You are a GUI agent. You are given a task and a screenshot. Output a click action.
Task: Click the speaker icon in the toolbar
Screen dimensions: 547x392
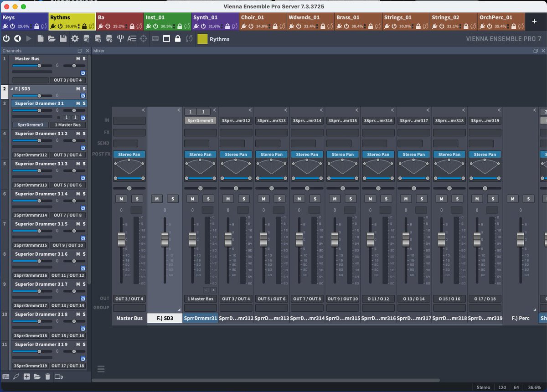(x=17, y=39)
